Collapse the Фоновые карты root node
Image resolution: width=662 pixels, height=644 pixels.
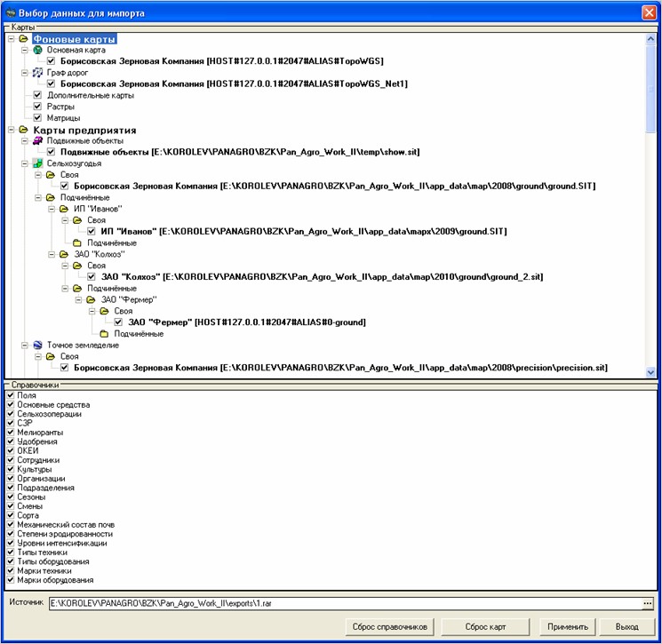(x=11, y=39)
